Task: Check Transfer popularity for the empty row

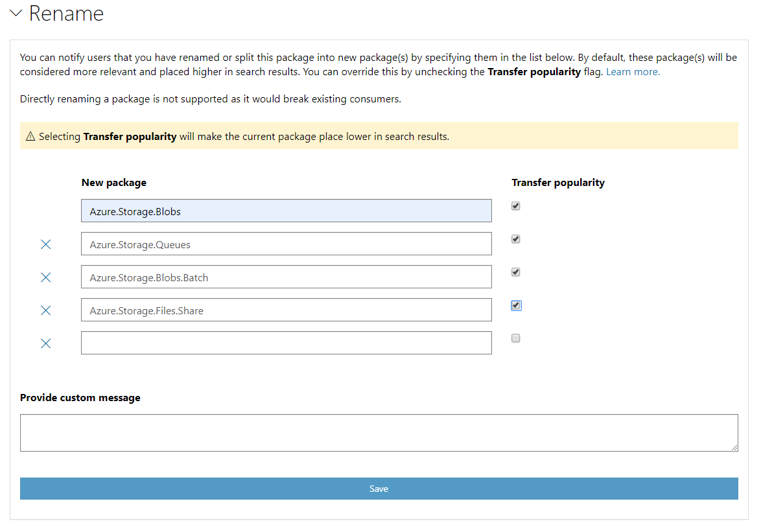Action: (x=515, y=338)
